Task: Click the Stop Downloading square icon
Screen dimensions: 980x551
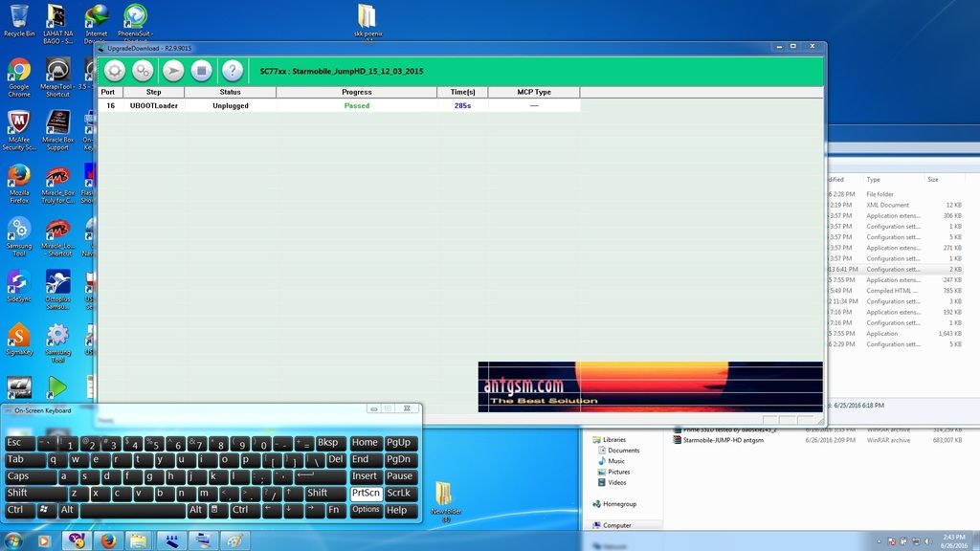Action: (201, 71)
